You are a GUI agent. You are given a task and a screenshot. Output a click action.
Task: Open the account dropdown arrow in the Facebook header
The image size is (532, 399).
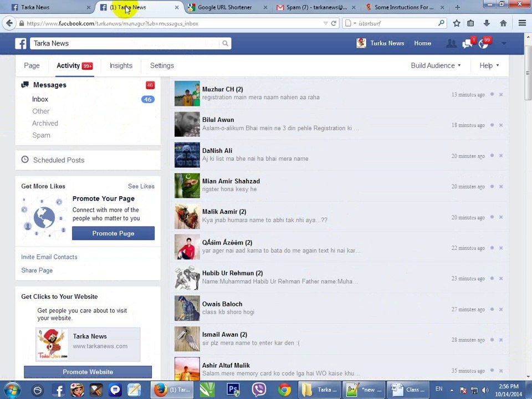[x=504, y=43]
